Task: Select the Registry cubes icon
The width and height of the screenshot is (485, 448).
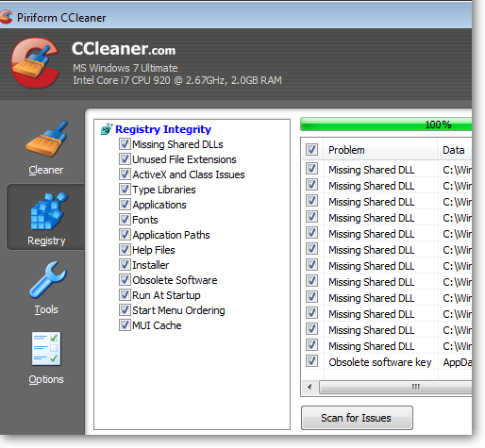Action: 49,211
